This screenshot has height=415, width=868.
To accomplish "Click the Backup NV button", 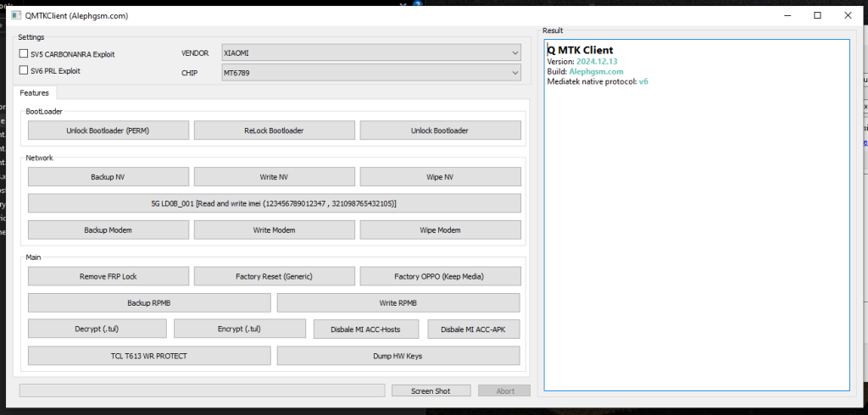I will [x=108, y=177].
